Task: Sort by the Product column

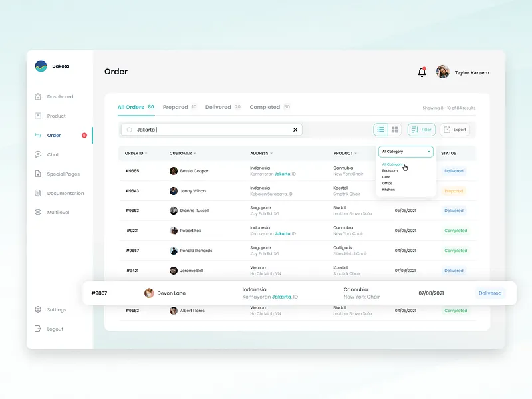Action: [345, 154]
